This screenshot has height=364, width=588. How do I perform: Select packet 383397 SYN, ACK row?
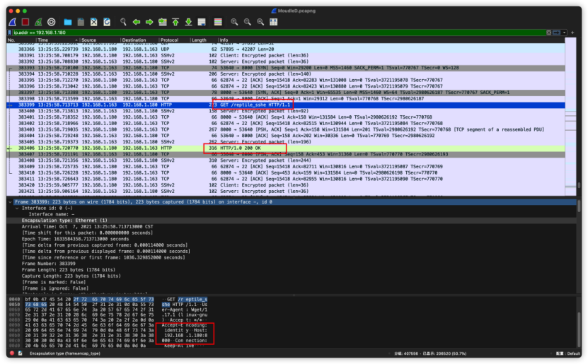point(286,93)
